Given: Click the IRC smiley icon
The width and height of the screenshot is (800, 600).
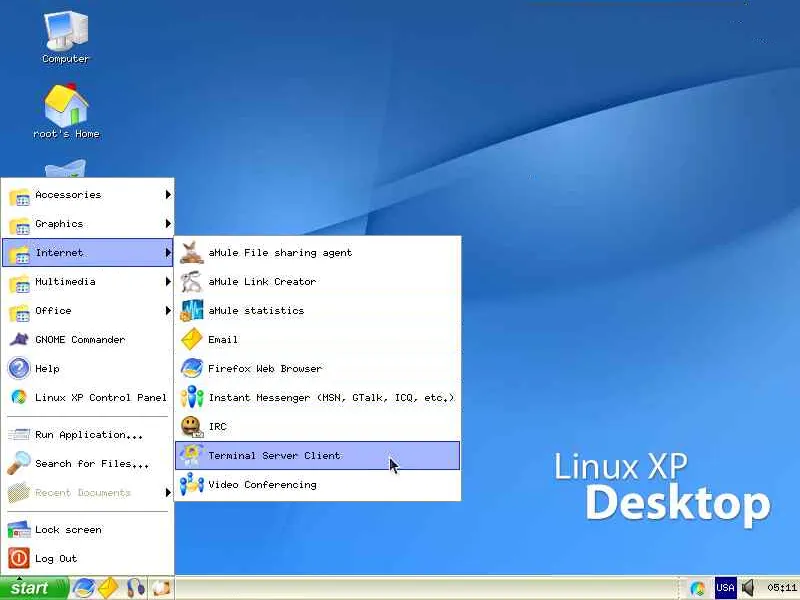Looking at the screenshot, I should tap(192, 427).
